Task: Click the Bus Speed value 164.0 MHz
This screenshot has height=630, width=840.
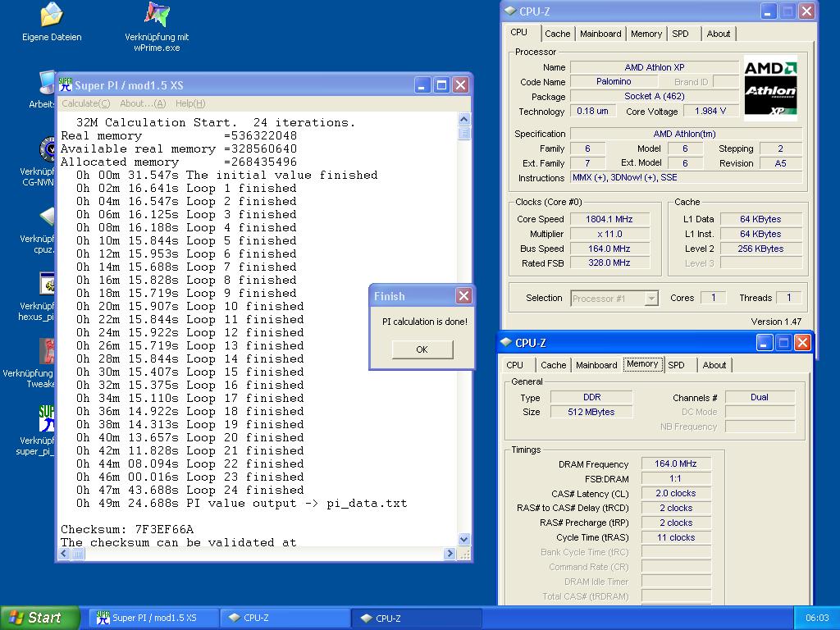Action: [609, 249]
